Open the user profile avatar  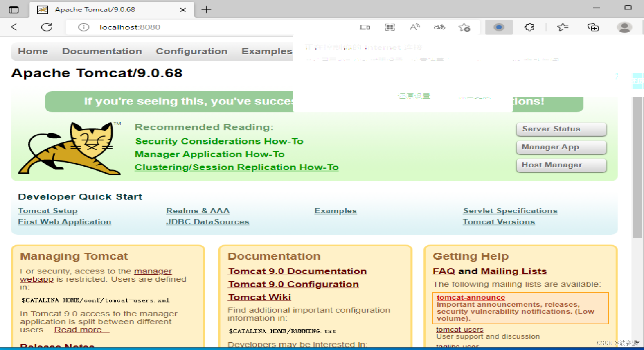[x=624, y=27]
